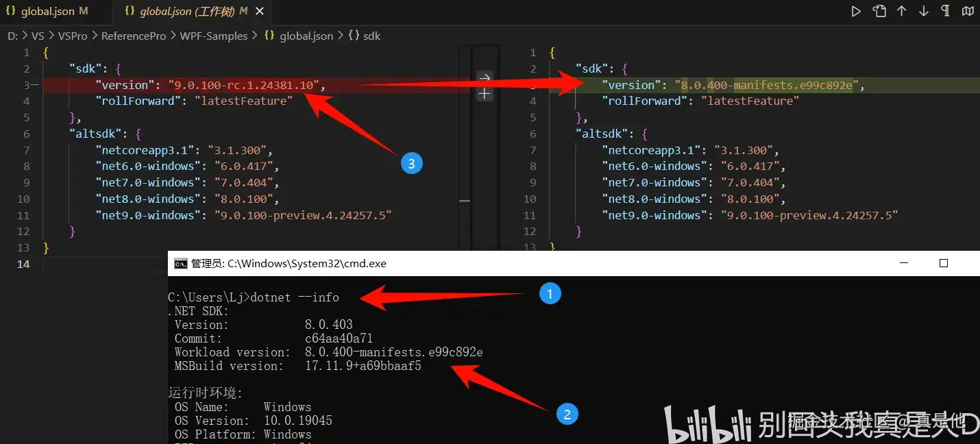Open the D: breadcrumb segment
Viewport: 980px width, 444px height.
point(12,36)
